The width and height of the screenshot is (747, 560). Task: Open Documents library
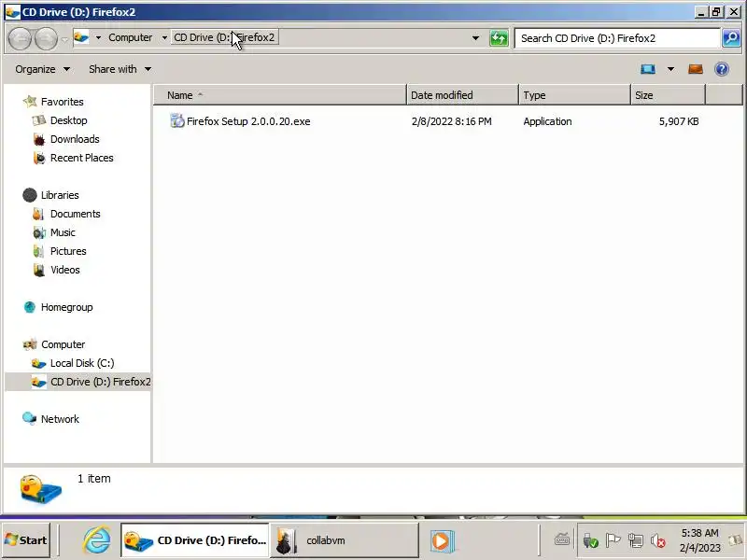[x=76, y=214]
